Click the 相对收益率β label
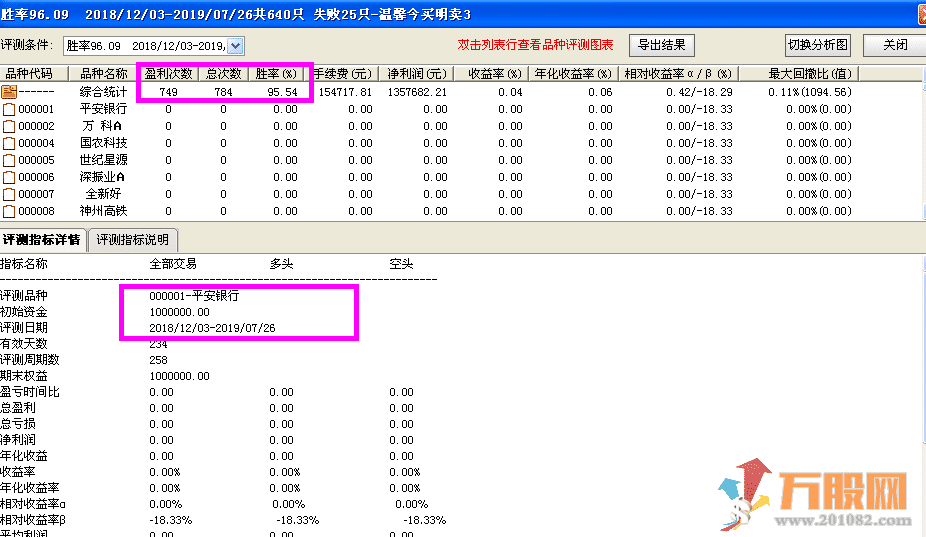 click(x=33, y=520)
